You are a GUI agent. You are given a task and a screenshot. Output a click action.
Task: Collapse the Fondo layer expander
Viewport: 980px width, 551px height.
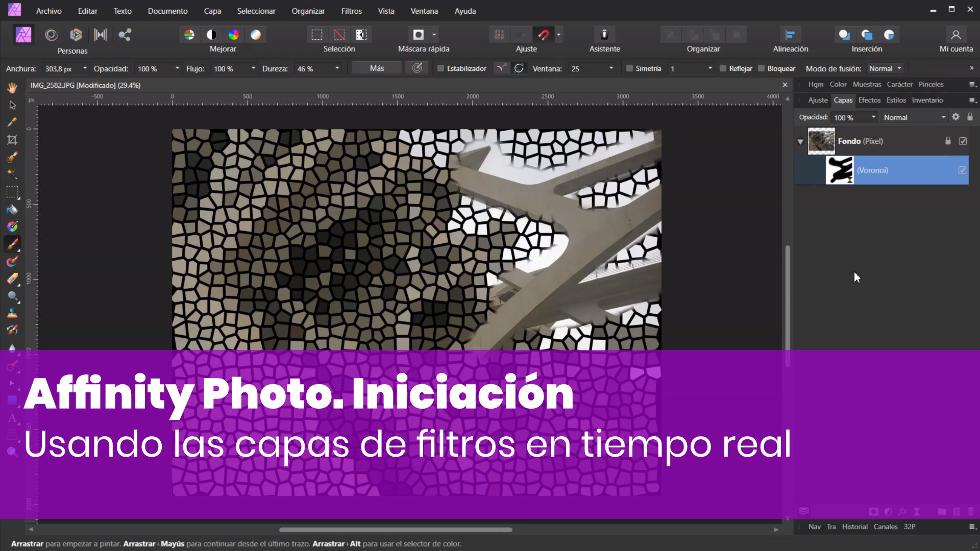[x=800, y=142]
